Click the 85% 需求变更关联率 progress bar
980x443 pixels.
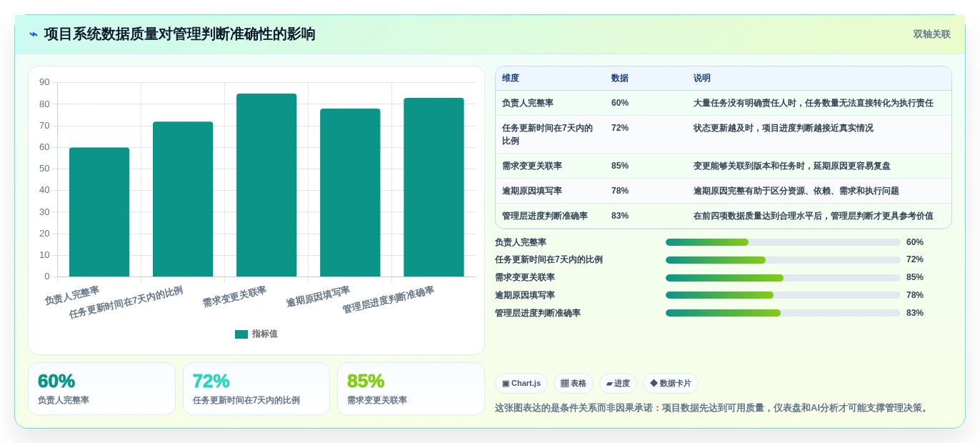[783, 277]
